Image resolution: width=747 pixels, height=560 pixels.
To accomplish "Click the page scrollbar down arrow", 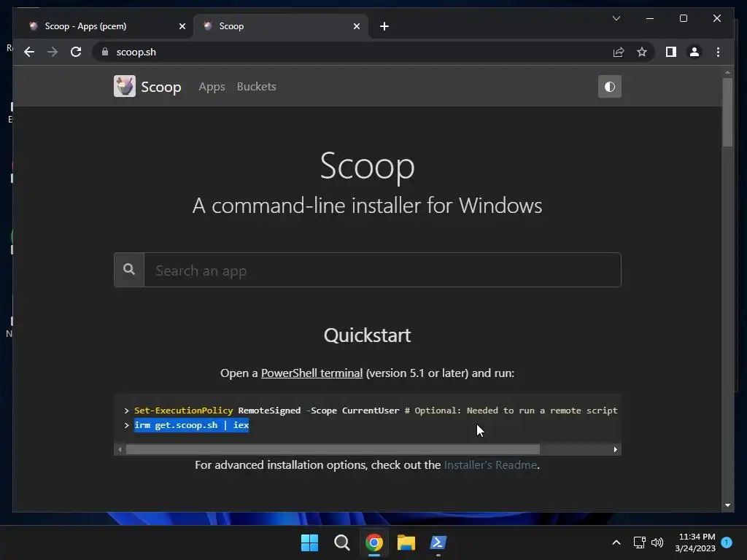I will [x=727, y=505].
